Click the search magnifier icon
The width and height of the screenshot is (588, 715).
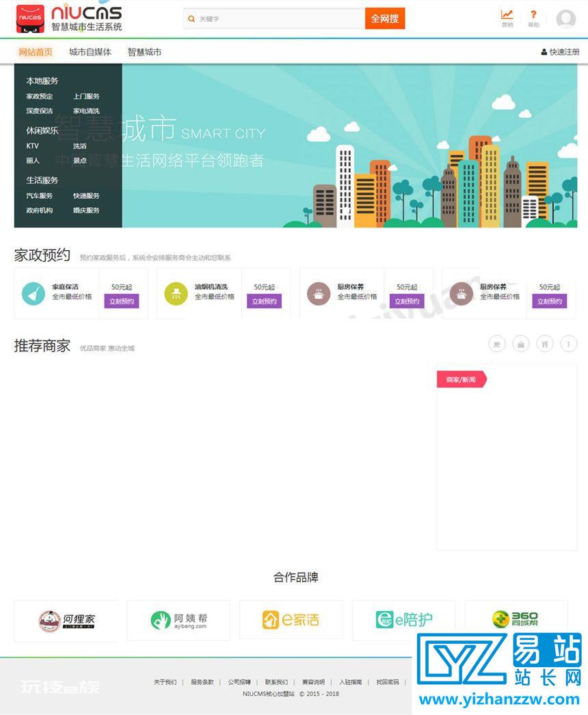click(191, 18)
